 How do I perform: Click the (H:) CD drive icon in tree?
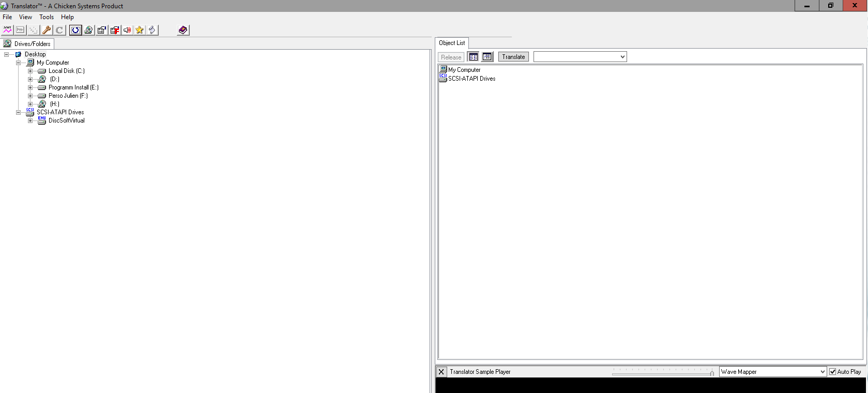42,104
